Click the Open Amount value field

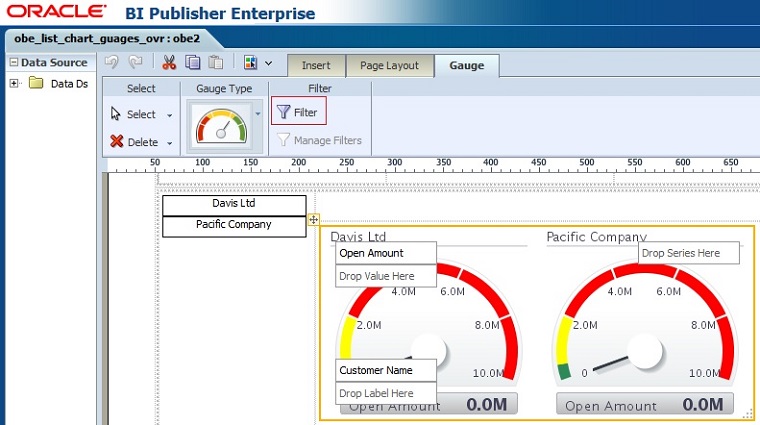pyautogui.click(x=386, y=253)
